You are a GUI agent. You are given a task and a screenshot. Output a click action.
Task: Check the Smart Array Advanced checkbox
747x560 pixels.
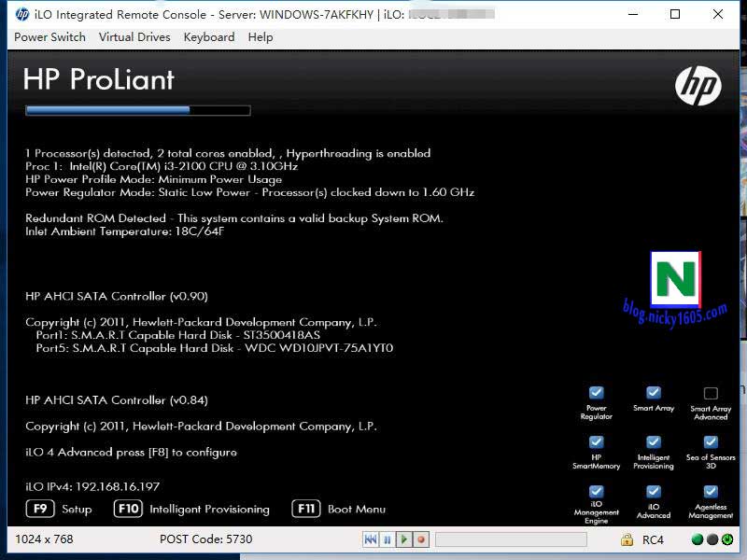(x=711, y=393)
